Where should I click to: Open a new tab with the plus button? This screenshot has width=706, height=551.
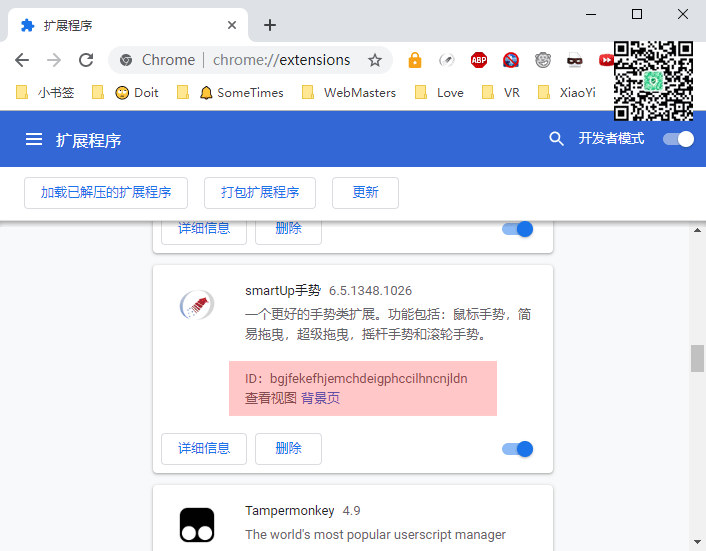[x=270, y=25]
